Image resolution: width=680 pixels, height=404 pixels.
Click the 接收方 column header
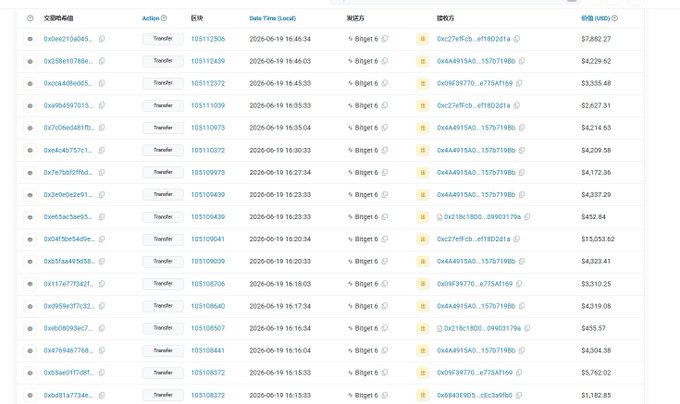pos(445,18)
